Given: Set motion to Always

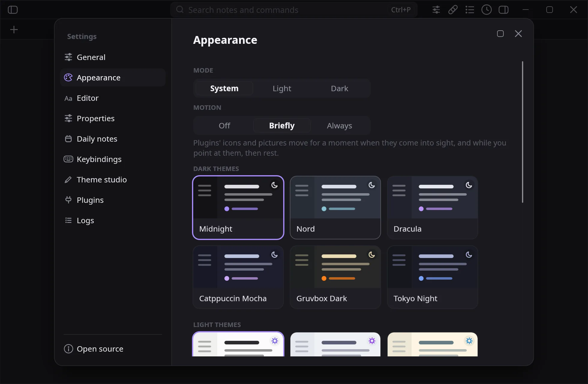Looking at the screenshot, I should click(x=339, y=125).
